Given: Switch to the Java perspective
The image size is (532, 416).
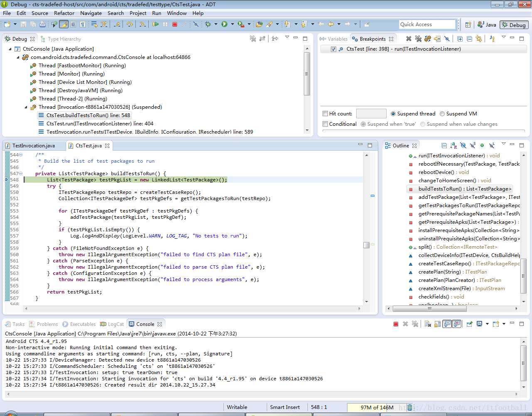Looking at the screenshot, I should point(487,24).
